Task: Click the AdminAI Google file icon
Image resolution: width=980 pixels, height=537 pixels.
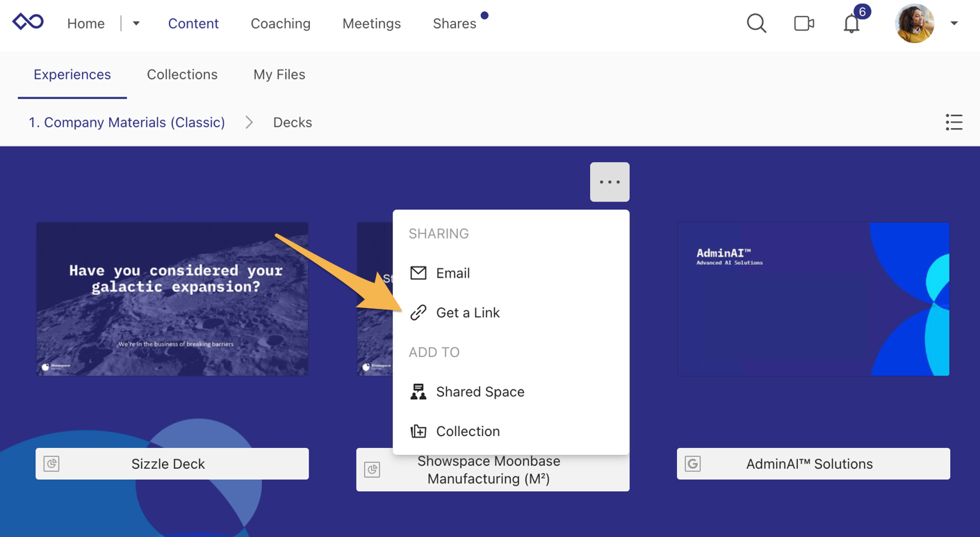Action: 693,464
